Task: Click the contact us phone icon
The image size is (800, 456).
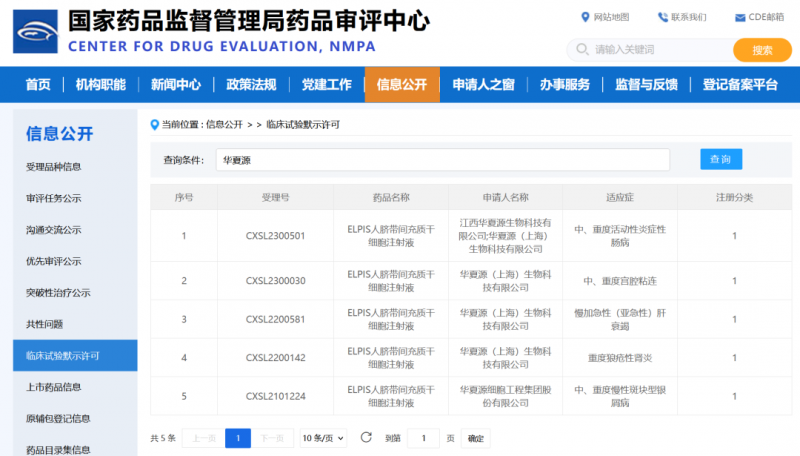Action: (x=663, y=17)
